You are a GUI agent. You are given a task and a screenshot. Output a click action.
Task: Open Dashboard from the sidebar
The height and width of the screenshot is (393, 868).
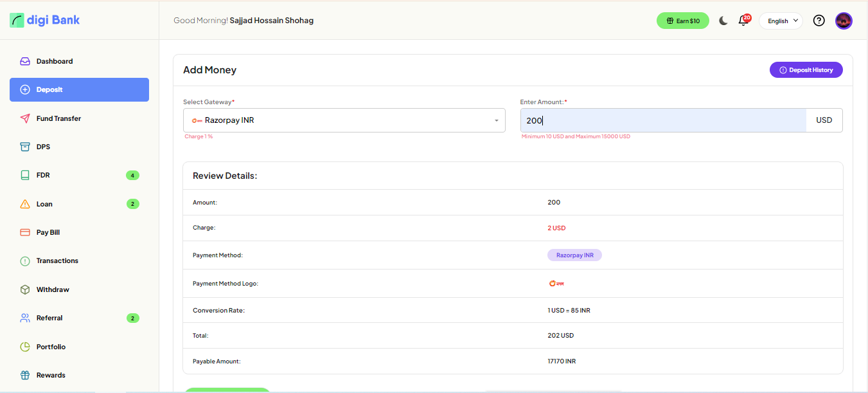click(x=55, y=61)
